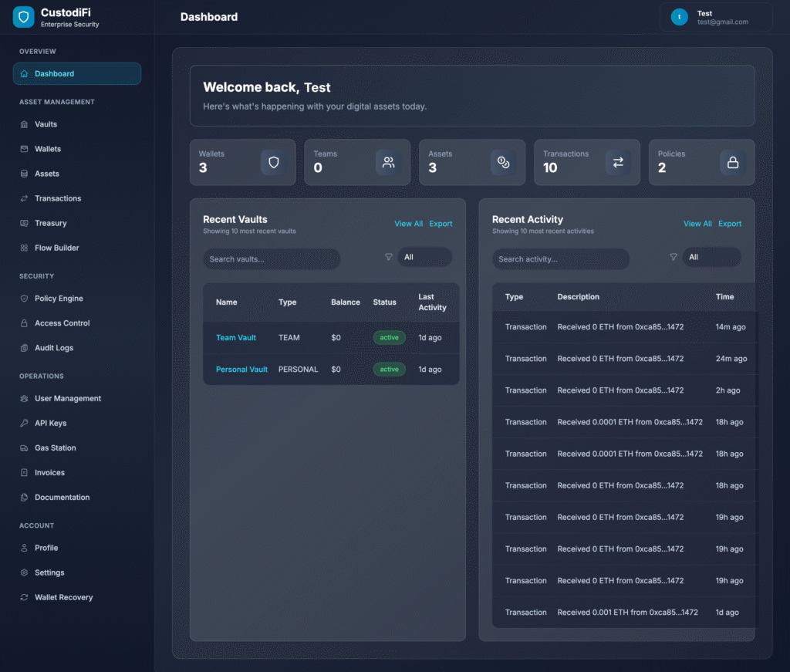Image resolution: width=790 pixels, height=672 pixels.
Task: Click the Access Control lock icon
Action: [x=24, y=323]
